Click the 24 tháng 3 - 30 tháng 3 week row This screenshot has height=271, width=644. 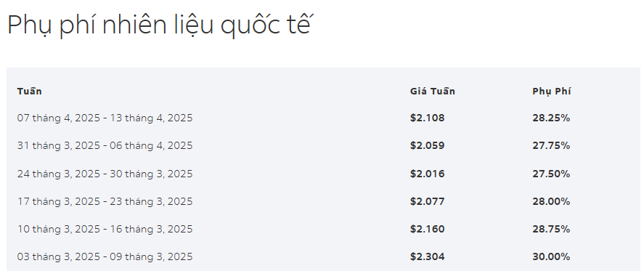pos(323,174)
